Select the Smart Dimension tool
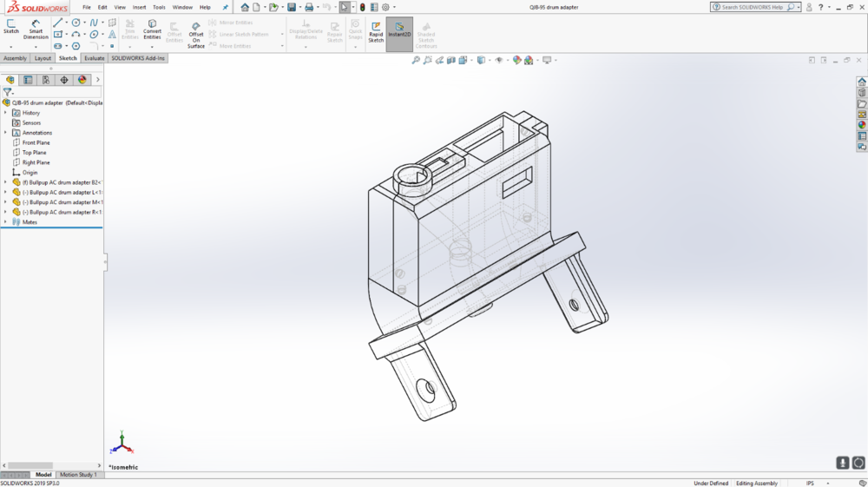 [x=36, y=30]
